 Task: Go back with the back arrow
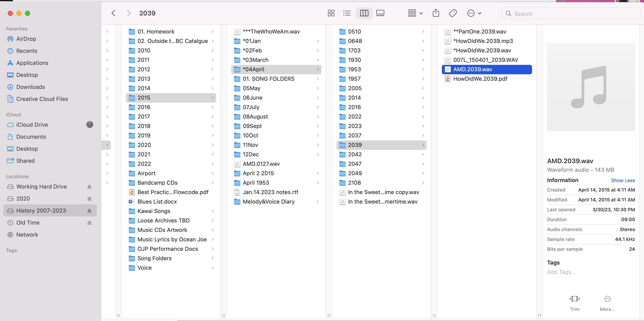113,13
